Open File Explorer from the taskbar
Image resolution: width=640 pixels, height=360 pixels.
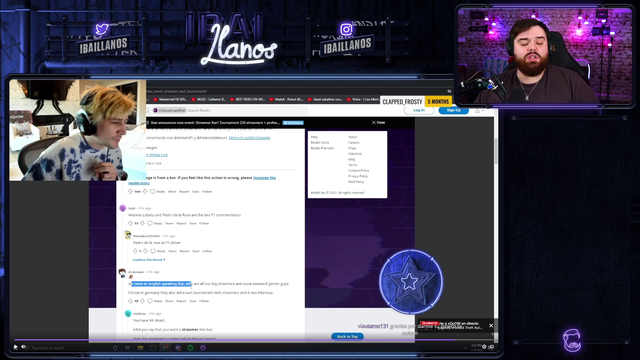(x=140, y=348)
